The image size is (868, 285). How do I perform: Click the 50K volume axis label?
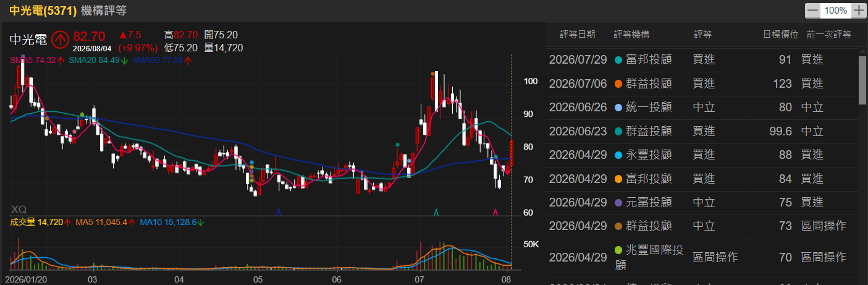coord(531,245)
